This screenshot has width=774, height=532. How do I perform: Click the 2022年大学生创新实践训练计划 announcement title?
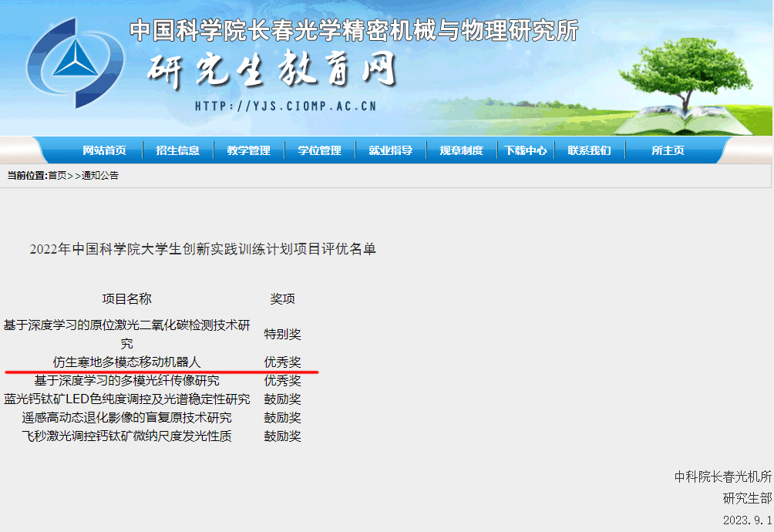click(203, 249)
